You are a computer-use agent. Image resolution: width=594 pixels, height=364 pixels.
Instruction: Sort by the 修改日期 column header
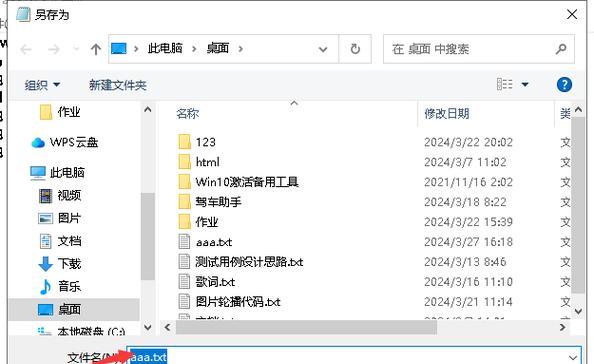coord(447,113)
